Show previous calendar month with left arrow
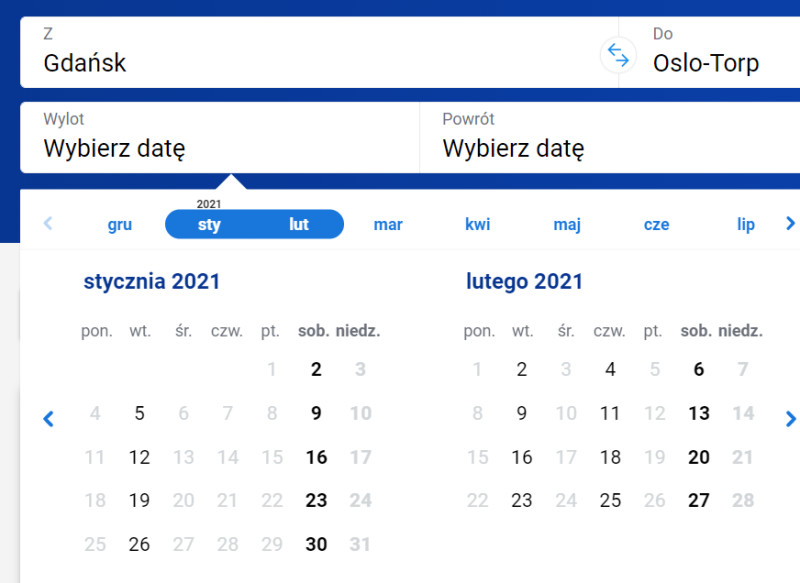 (x=48, y=419)
